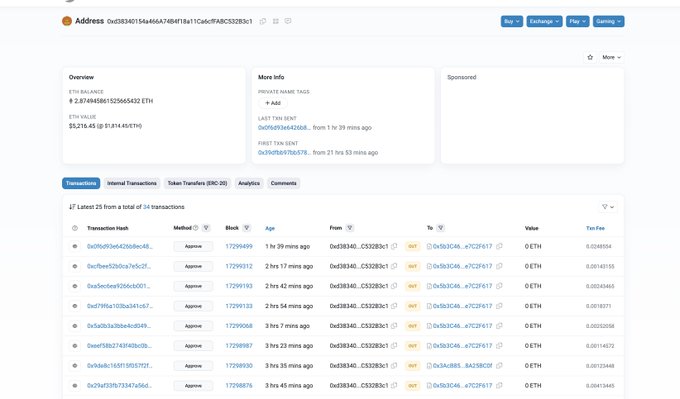Preview details eye icon for transaction 0x0f6d93e6426b8ec48
The width and height of the screenshot is (680, 399).
(x=75, y=246)
